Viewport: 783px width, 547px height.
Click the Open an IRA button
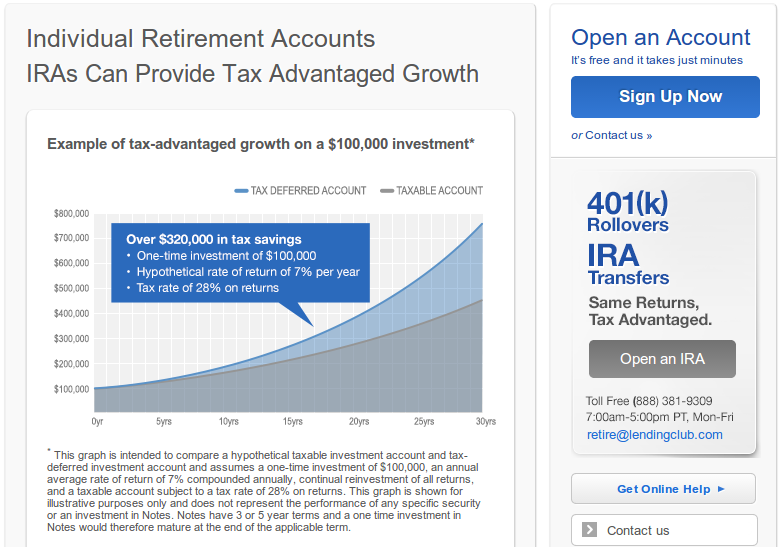pyautogui.click(x=662, y=359)
